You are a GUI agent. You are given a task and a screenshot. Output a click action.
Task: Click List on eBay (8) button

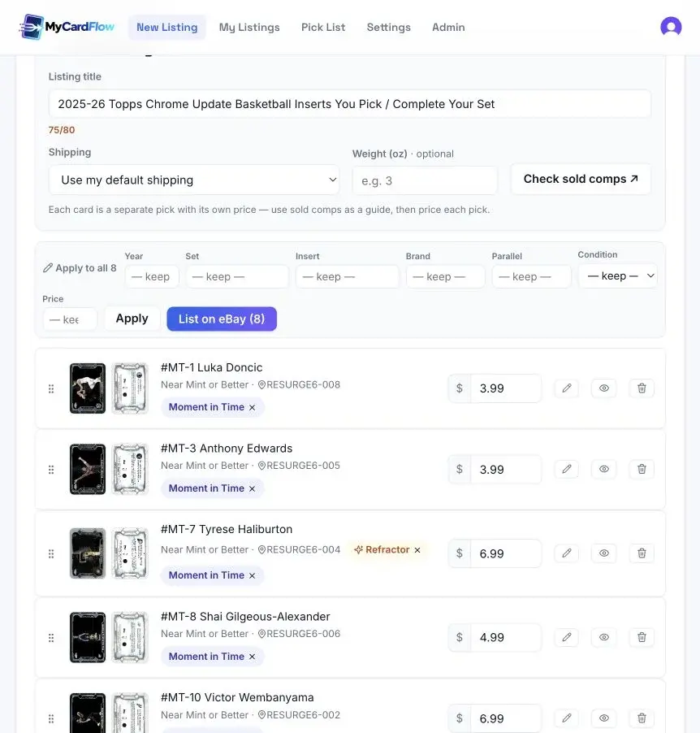pos(222,319)
